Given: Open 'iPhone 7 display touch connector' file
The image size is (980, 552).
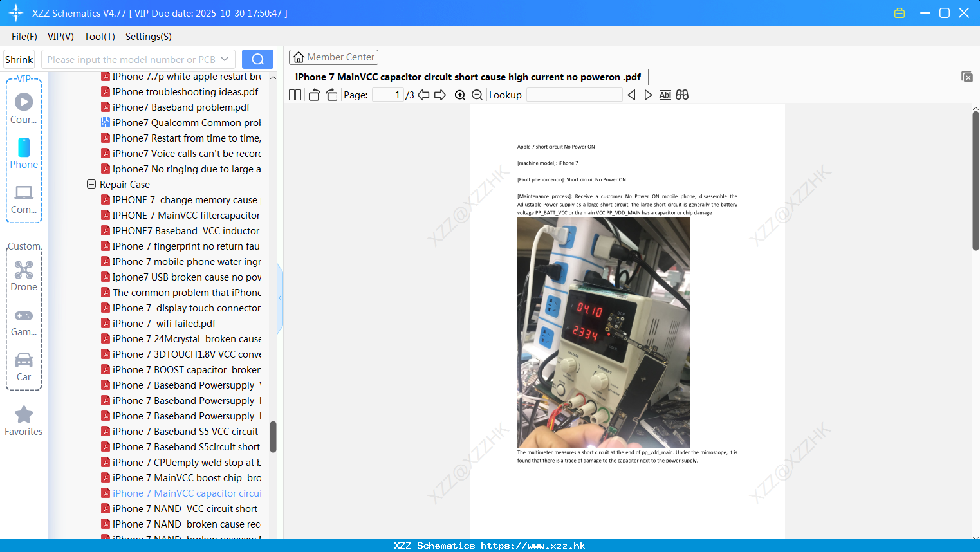Looking at the screenshot, I should coord(181,308).
